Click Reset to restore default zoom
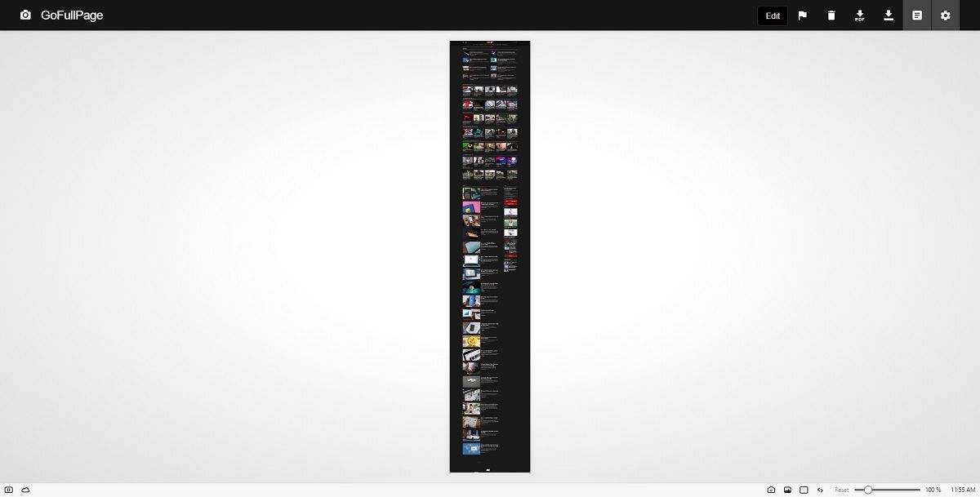The image size is (980, 497). point(842,490)
